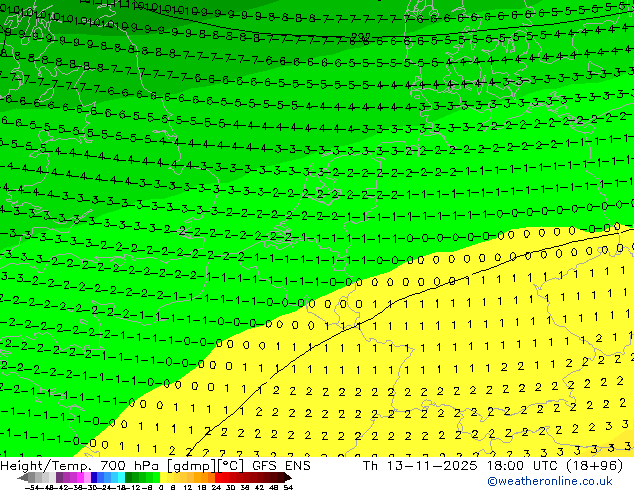The image size is (634, 490).
Task: Click the '292' contour label on the map
Action: 361,37
